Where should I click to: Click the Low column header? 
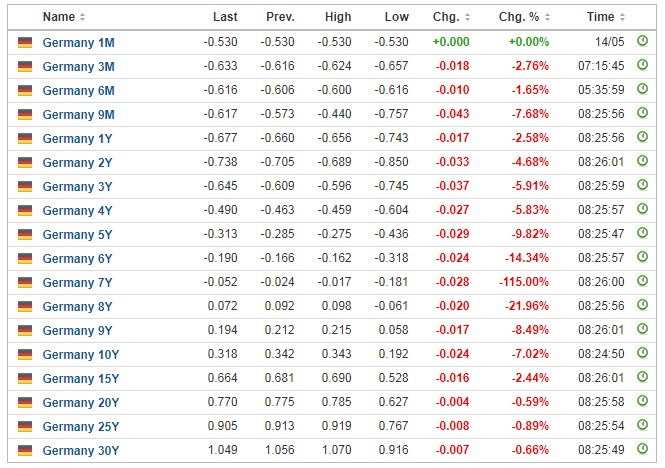(x=397, y=17)
